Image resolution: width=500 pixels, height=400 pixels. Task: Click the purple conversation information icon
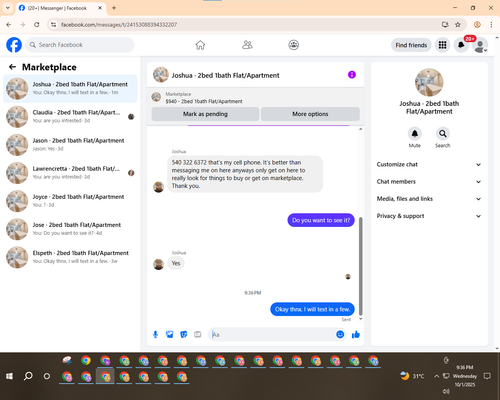352,75
